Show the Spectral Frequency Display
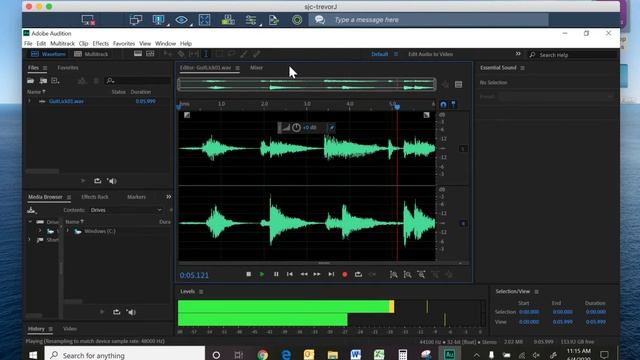Image resolution: width=640 pixels, height=360 pixels. point(138,54)
